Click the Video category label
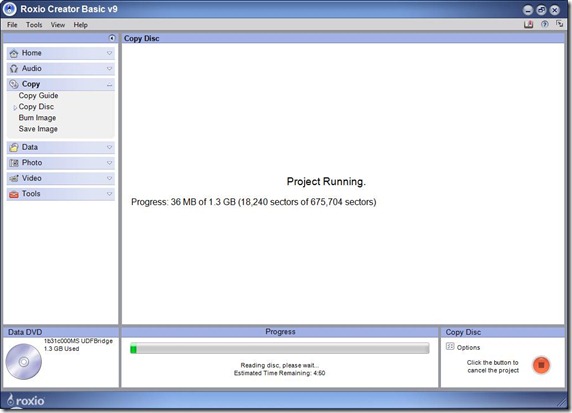 [31, 178]
